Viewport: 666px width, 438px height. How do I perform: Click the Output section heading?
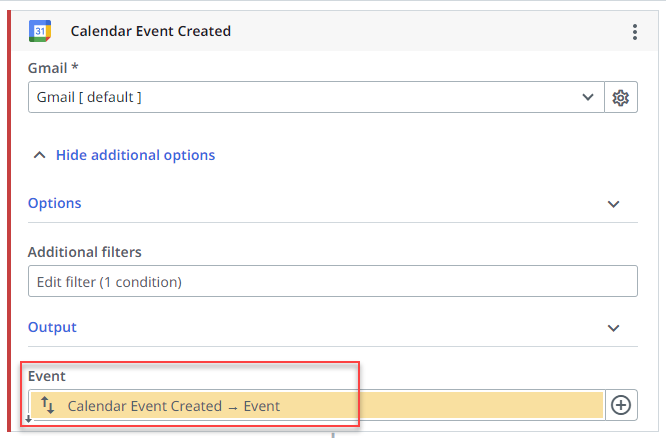tap(52, 327)
